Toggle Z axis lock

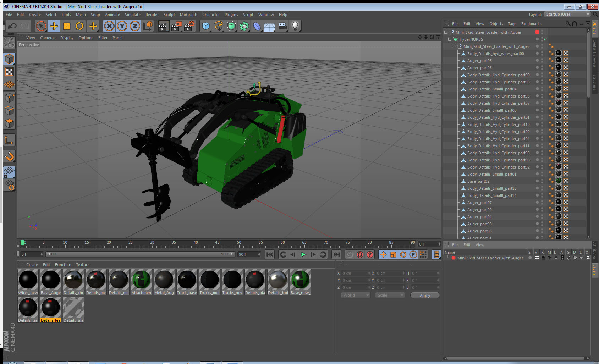(x=135, y=26)
